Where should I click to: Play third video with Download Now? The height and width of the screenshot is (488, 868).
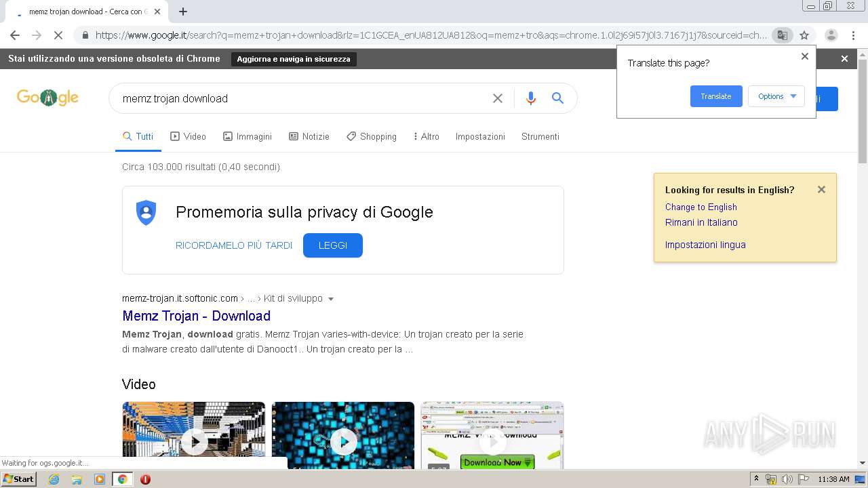point(492,435)
